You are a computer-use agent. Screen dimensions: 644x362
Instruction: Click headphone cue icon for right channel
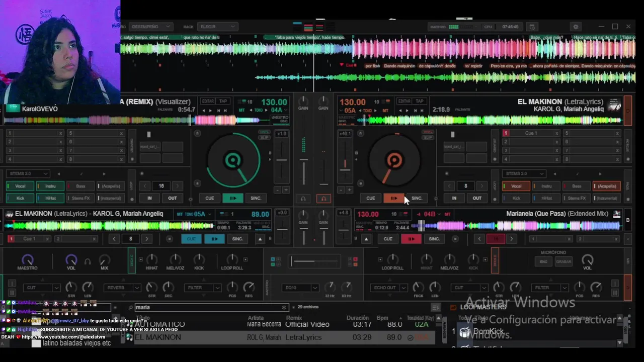[324, 198]
